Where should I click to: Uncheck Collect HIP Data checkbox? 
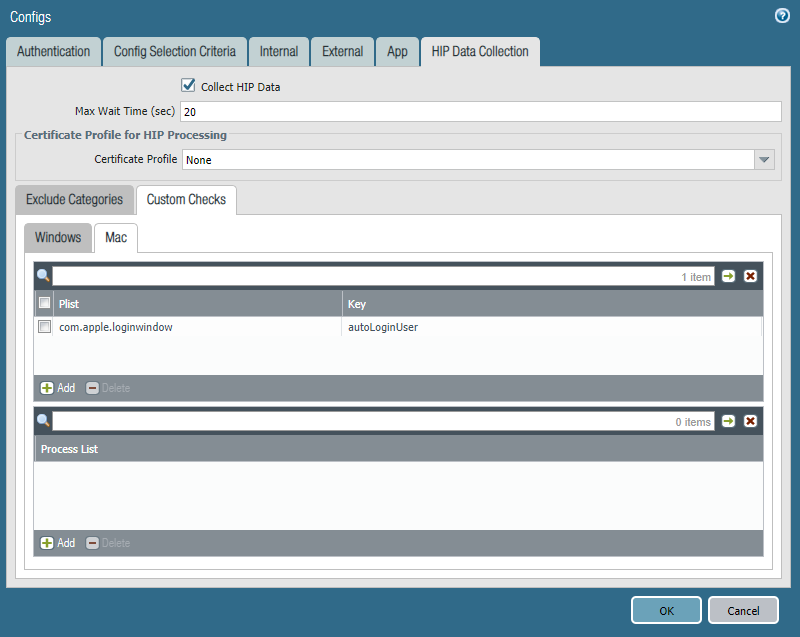point(188,86)
